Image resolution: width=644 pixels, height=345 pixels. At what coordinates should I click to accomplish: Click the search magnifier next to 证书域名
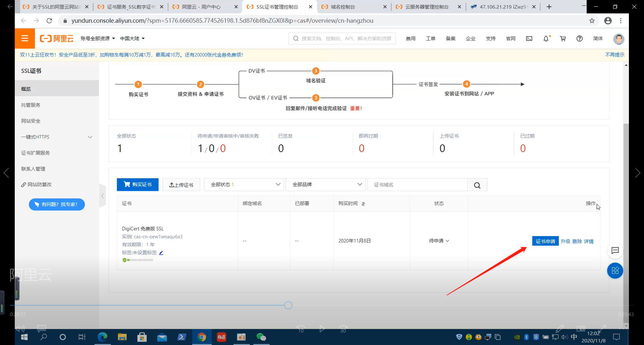click(477, 185)
